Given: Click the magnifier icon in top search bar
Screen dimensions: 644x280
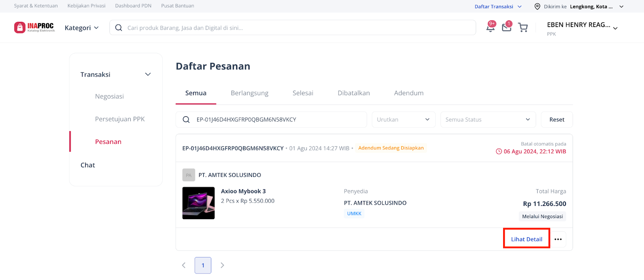Looking at the screenshot, I should 119,28.
